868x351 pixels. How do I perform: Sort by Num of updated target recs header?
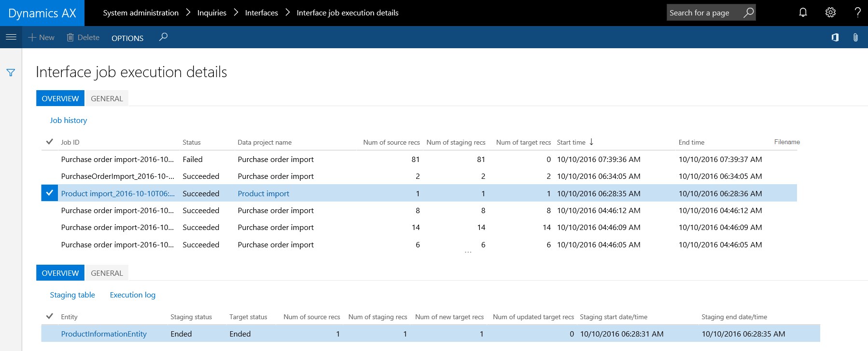(533, 317)
